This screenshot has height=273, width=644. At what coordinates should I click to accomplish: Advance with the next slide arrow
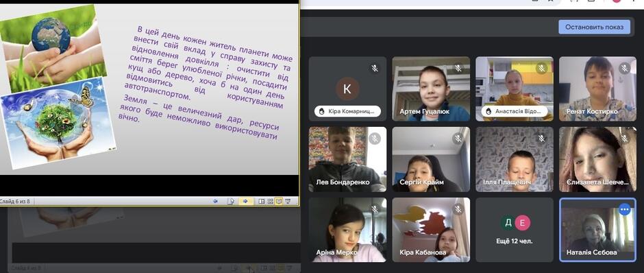point(245,202)
